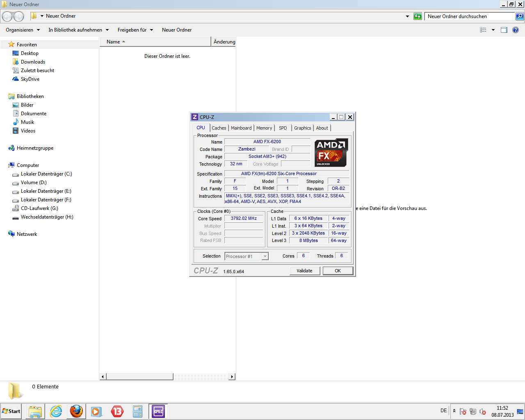Click the Forward navigation button
This screenshot has height=420, width=525.
(x=19, y=16)
